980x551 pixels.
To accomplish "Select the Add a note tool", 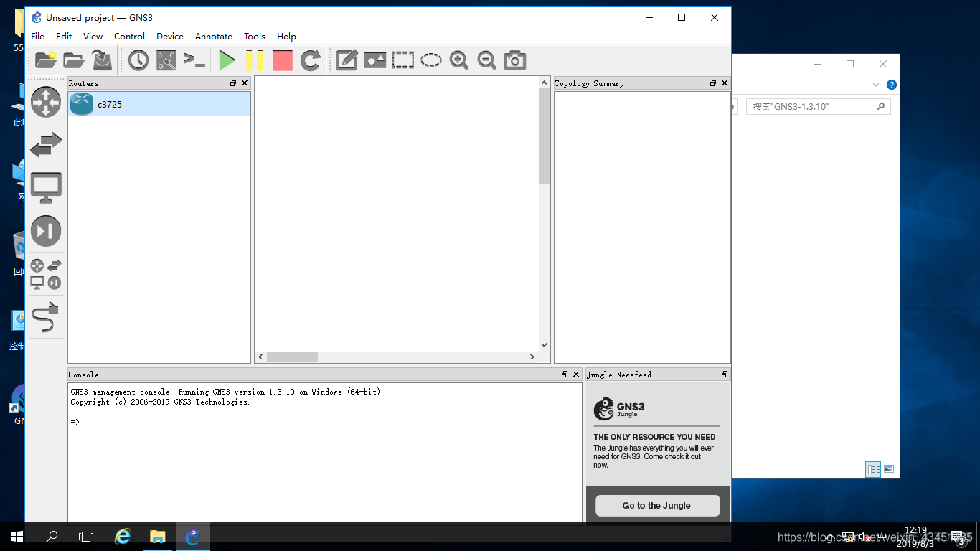I will 347,60.
